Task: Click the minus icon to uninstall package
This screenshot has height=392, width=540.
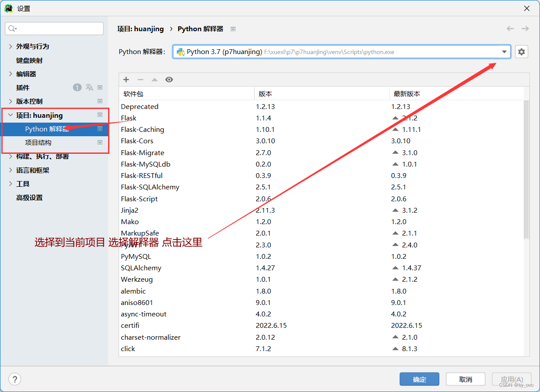Action: [141, 80]
